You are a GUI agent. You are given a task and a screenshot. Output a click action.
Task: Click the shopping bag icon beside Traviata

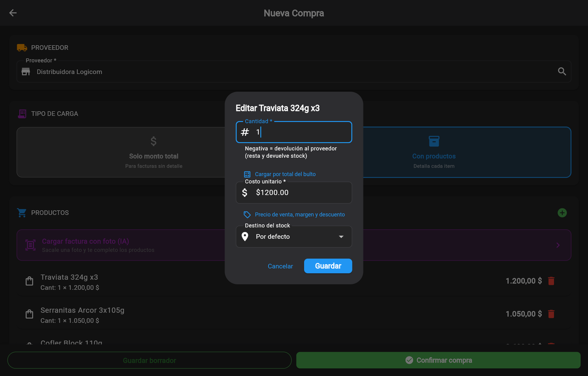29,281
